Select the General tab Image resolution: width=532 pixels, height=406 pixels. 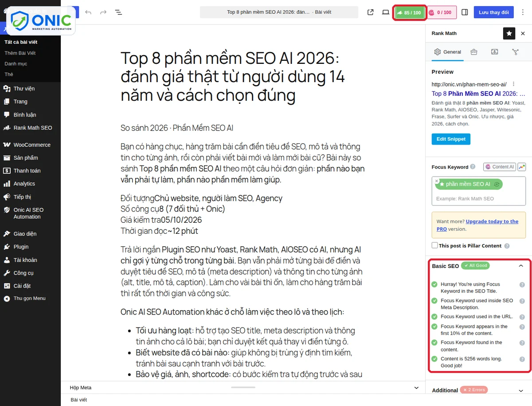[x=448, y=52]
